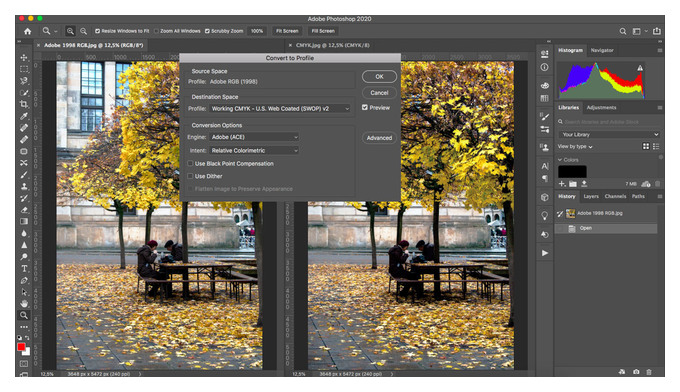
Task: Open the destination Profile dropdown
Action: pos(280,109)
